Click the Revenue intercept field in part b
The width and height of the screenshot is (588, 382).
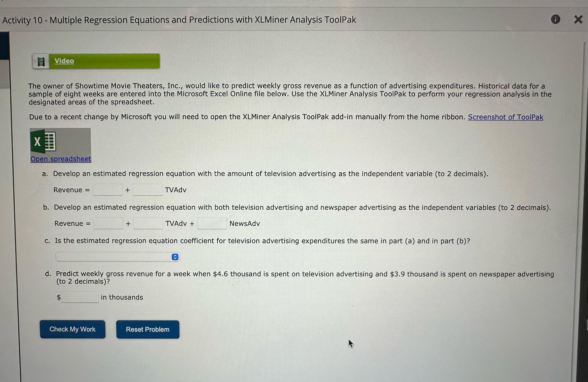pyautogui.click(x=108, y=223)
